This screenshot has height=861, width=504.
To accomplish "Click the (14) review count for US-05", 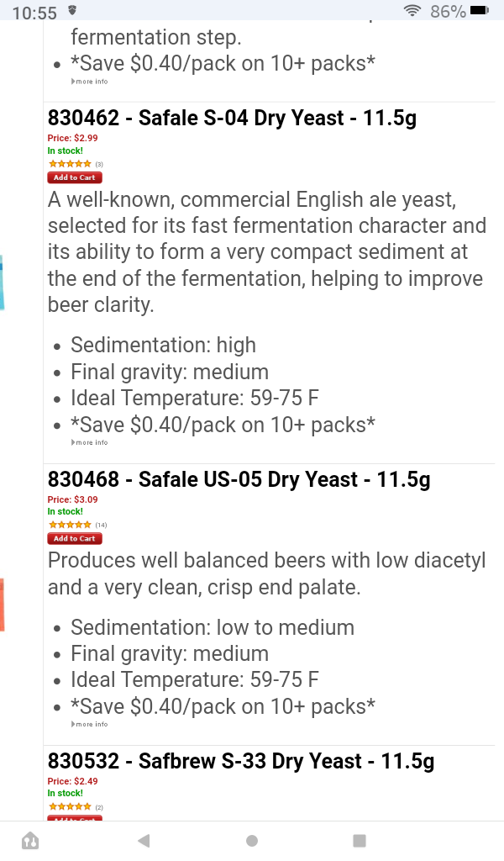I will [102, 525].
